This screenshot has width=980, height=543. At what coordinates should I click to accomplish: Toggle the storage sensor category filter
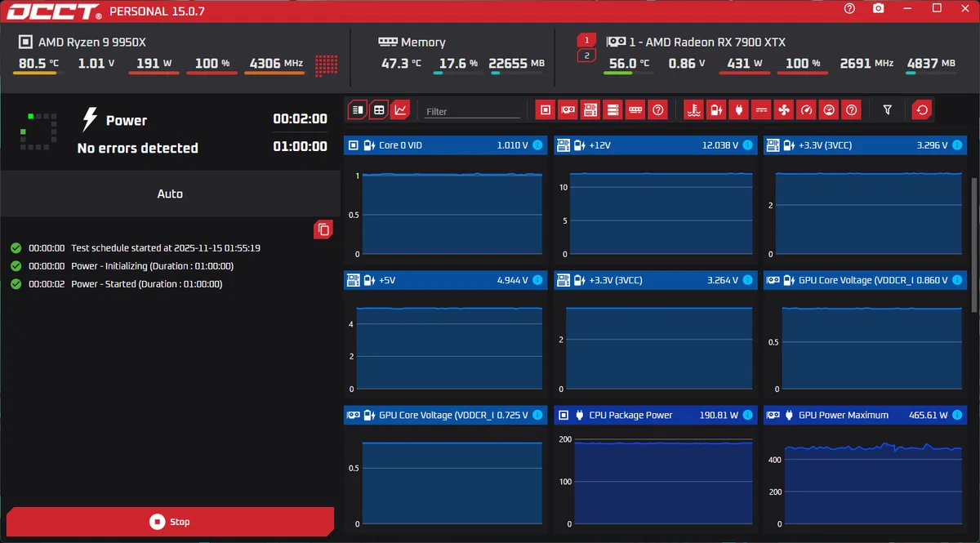click(612, 109)
